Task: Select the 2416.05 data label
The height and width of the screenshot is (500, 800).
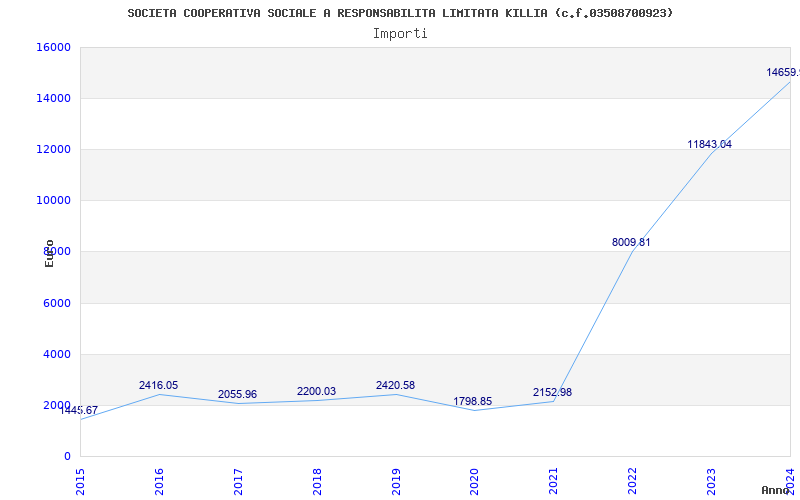Action: (x=159, y=386)
